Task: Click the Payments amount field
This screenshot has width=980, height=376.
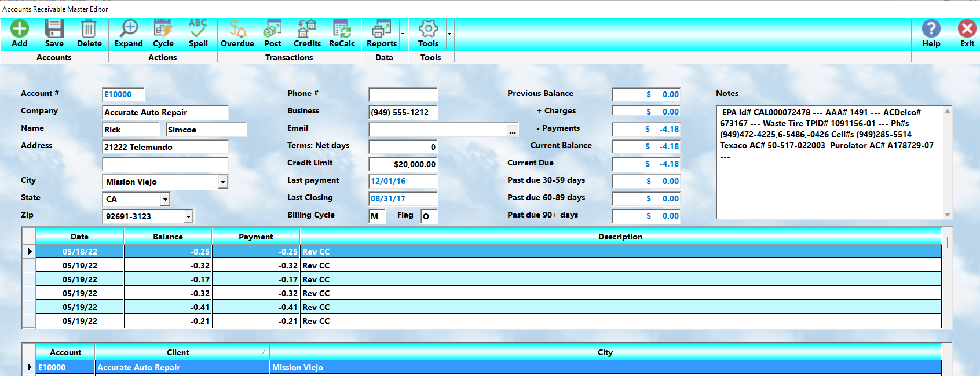Action: pos(646,129)
